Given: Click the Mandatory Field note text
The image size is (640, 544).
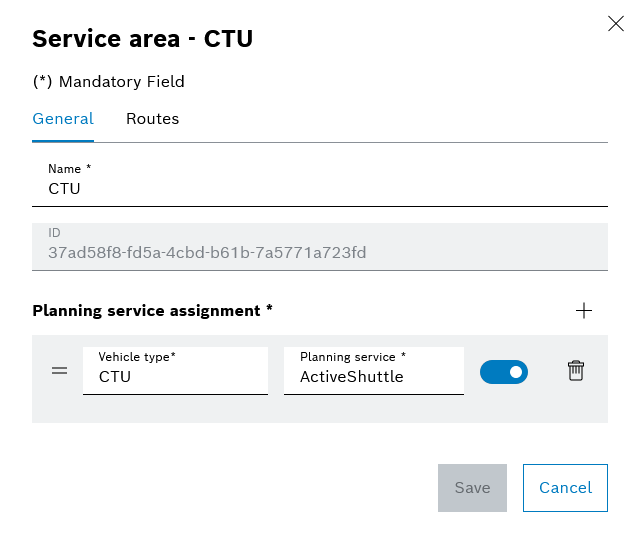Looking at the screenshot, I should pos(109,82).
